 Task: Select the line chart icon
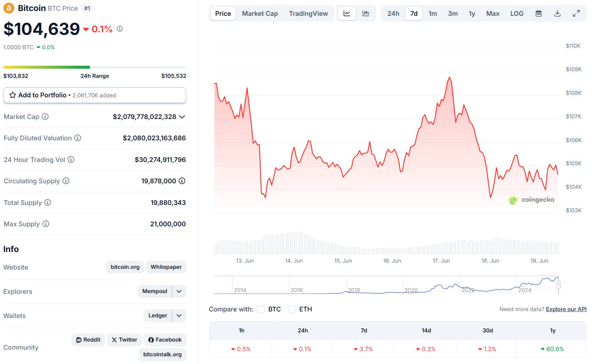coord(347,13)
